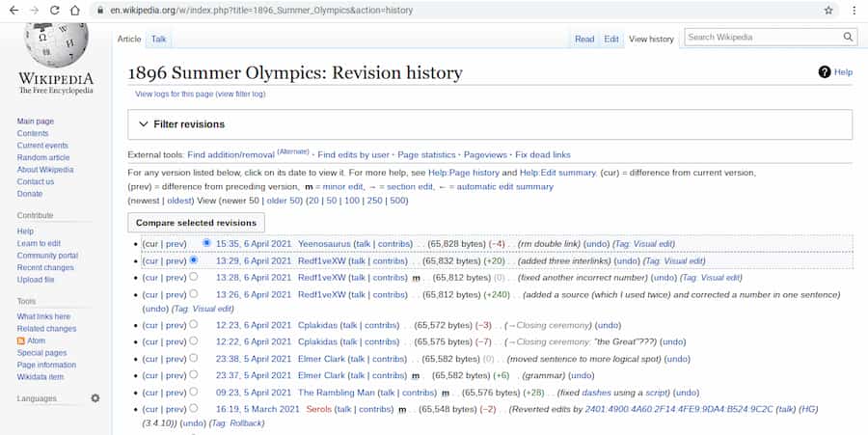Open the view filter log link
868x435 pixels.
(241, 95)
